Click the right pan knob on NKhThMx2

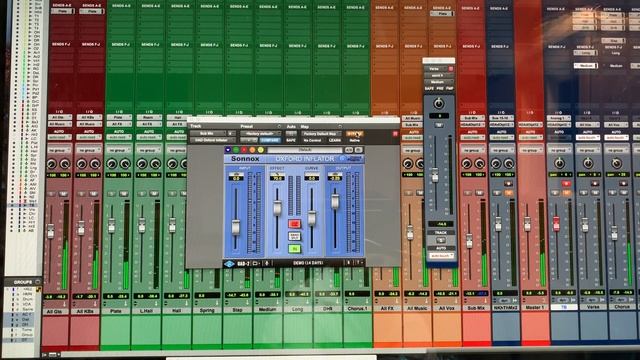tap(509, 164)
